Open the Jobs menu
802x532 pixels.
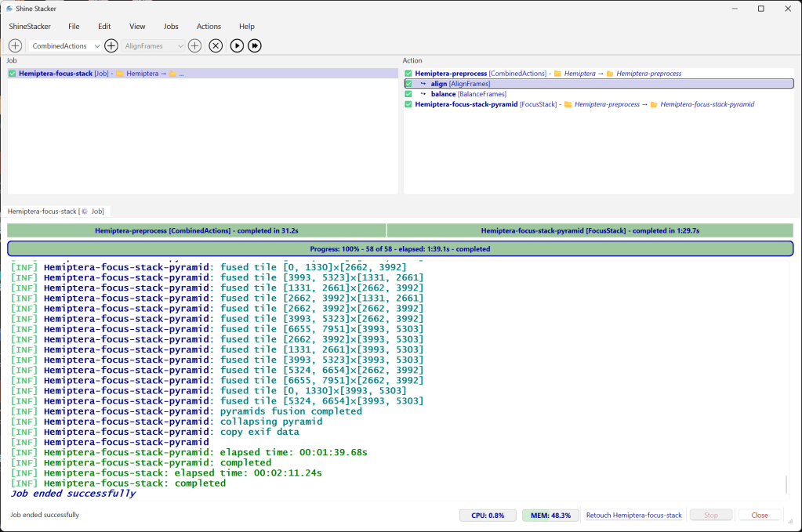click(170, 27)
